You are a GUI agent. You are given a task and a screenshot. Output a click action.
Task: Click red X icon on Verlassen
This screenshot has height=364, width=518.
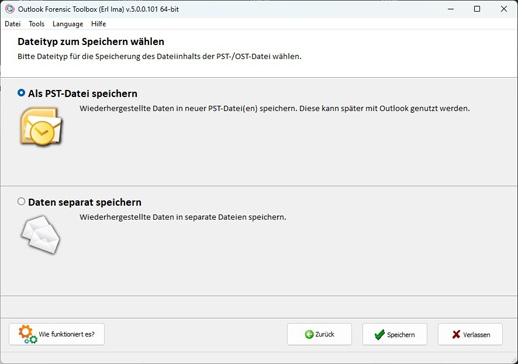coord(456,335)
